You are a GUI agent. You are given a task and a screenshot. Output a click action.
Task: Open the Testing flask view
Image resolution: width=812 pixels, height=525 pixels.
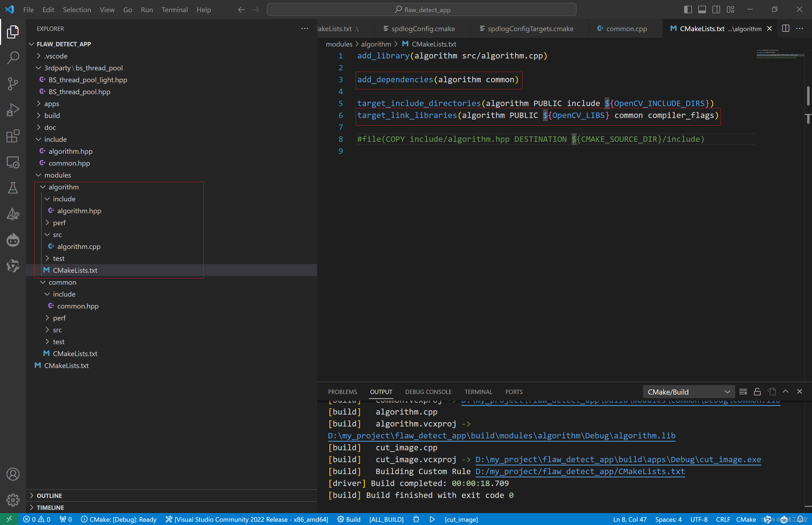pyautogui.click(x=13, y=188)
